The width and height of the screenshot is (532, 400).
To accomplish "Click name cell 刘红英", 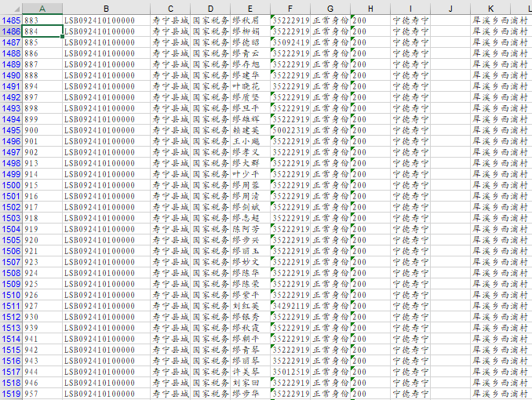I will [x=250, y=306].
